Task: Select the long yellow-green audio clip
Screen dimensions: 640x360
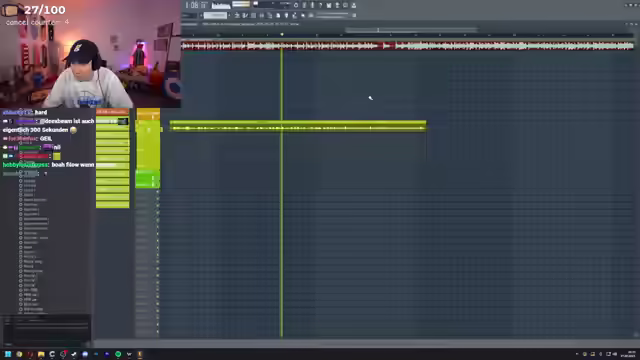Action: click(x=298, y=126)
